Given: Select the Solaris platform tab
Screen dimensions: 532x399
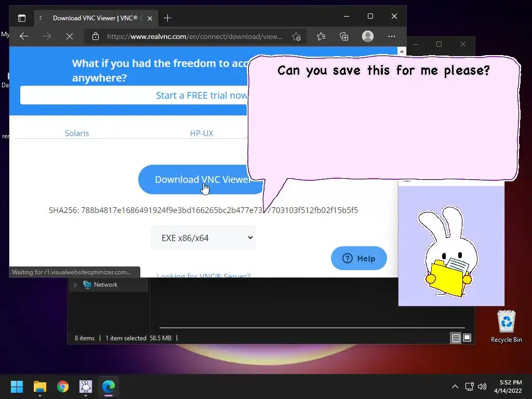Looking at the screenshot, I should [x=77, y=133].
